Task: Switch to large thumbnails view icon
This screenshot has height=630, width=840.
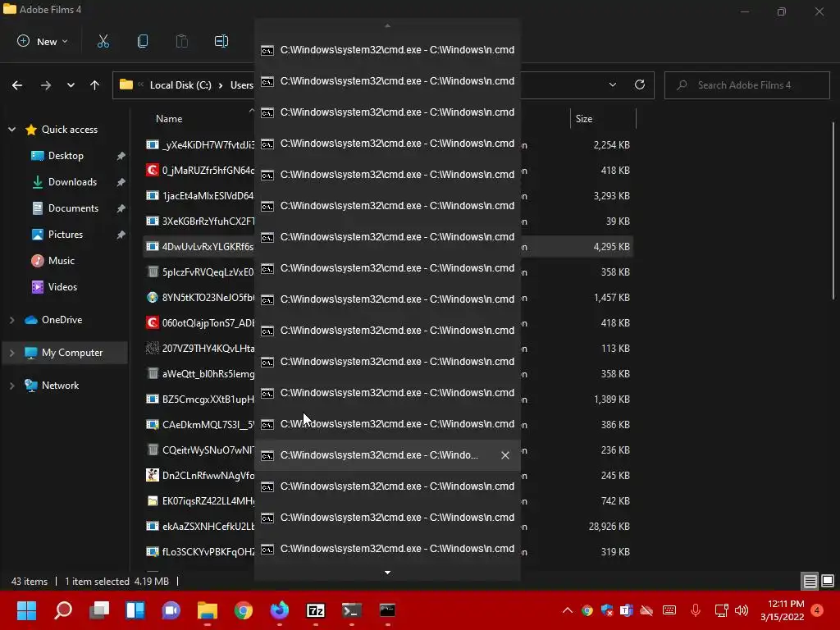Action: [x=828, y=581]
